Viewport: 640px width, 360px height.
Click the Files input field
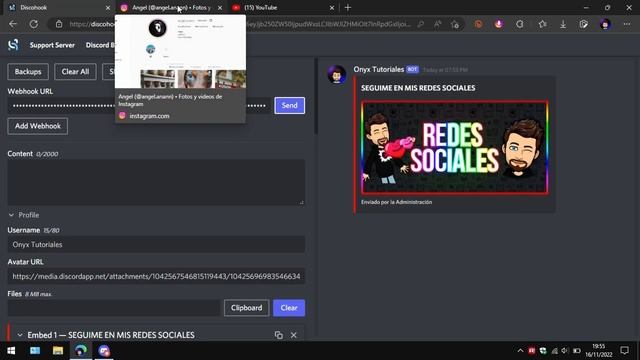click(113, 308)
